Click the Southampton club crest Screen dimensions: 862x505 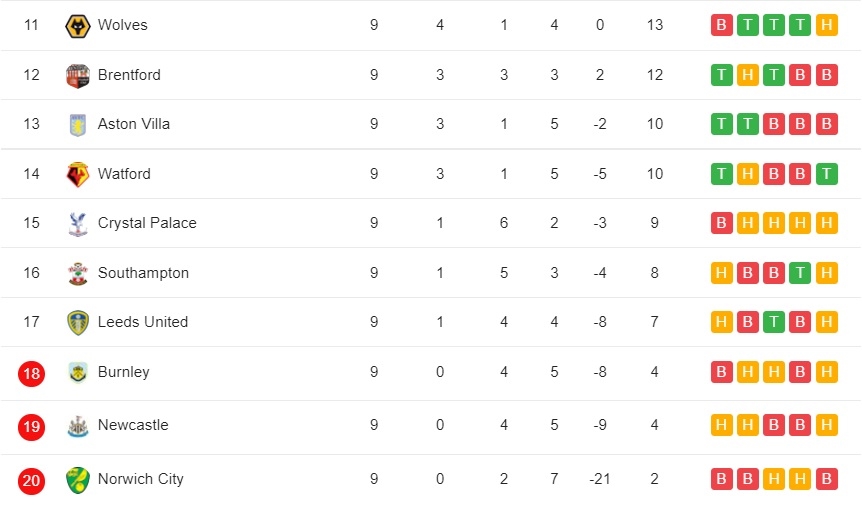78,274
